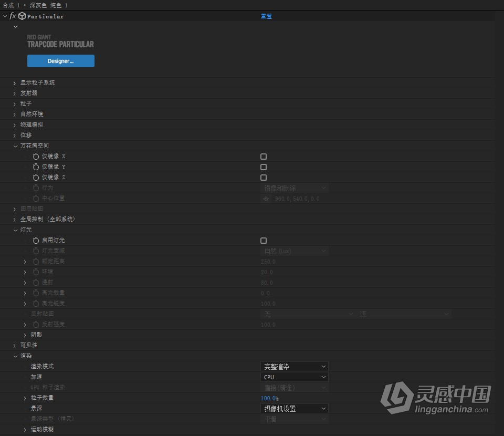The width and height of the screenshot is (504, 436).
Task: Click stopwatch icon for 行为
Action: 36,188
